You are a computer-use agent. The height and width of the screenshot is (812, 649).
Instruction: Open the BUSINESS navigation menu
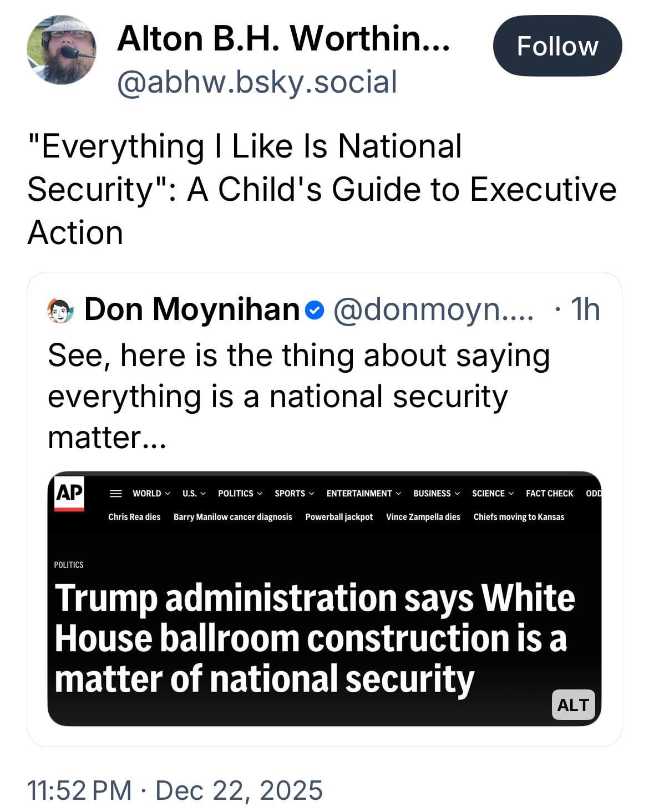436,493
